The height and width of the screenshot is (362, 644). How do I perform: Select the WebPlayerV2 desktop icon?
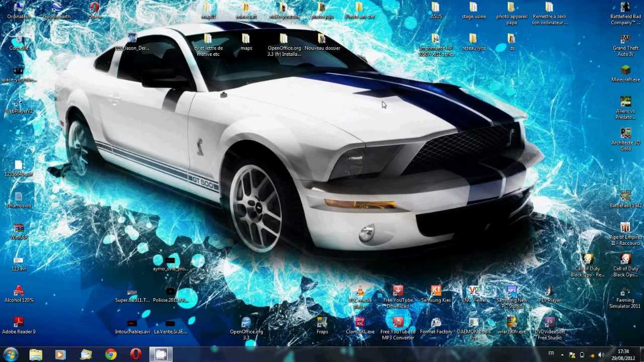19,105
